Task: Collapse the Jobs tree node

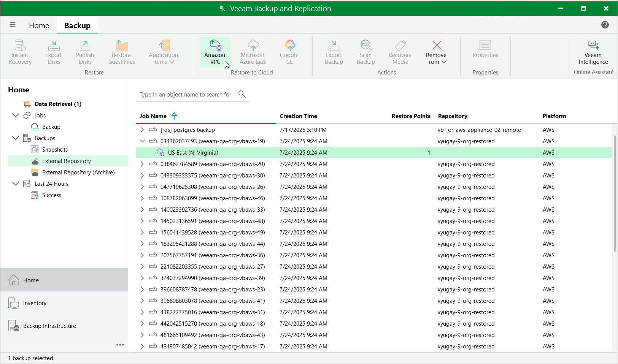Action: coord(16,116)
